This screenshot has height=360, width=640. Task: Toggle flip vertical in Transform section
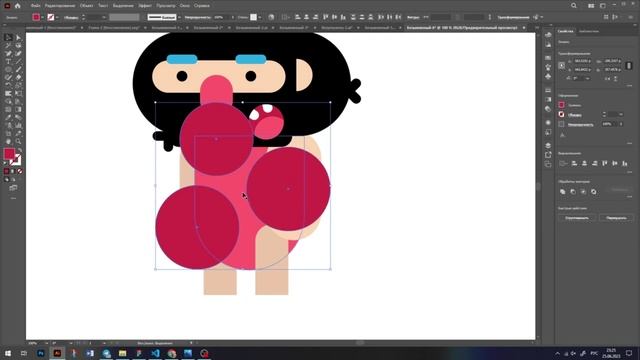[x=616, y=78]
